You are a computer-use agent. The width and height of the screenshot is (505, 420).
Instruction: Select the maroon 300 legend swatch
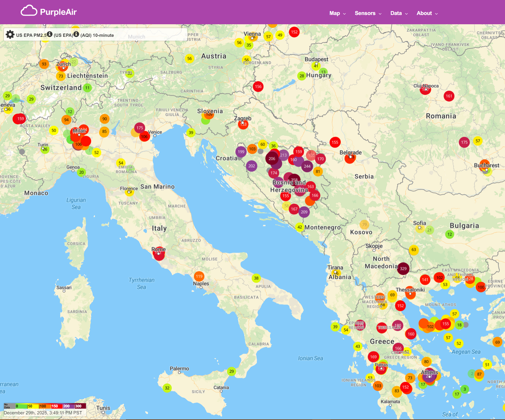coord(80,406)
